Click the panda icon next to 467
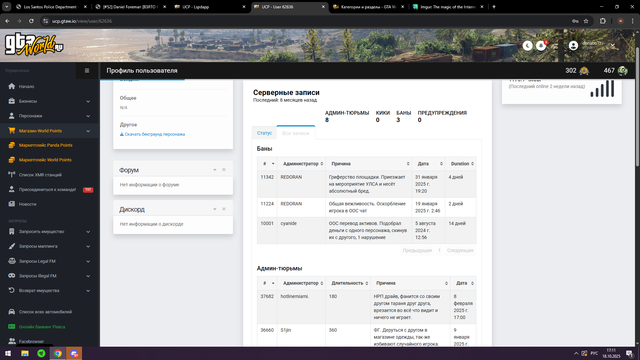 622,71
